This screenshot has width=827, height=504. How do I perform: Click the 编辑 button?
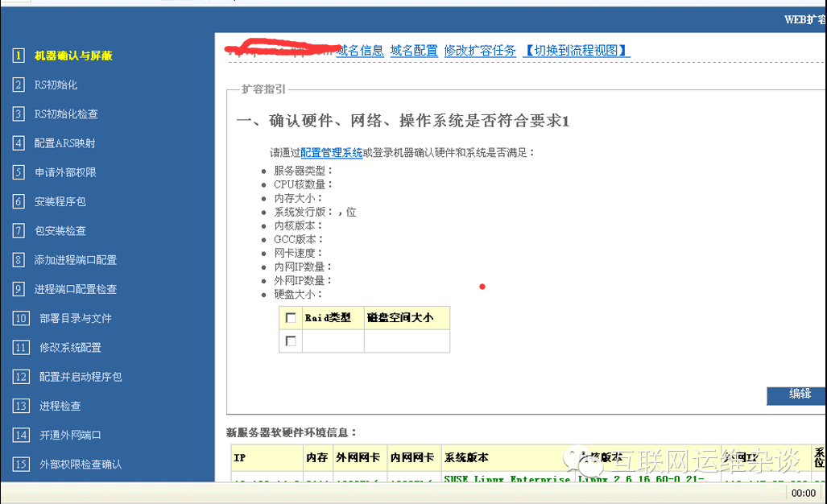click(796, 396)
